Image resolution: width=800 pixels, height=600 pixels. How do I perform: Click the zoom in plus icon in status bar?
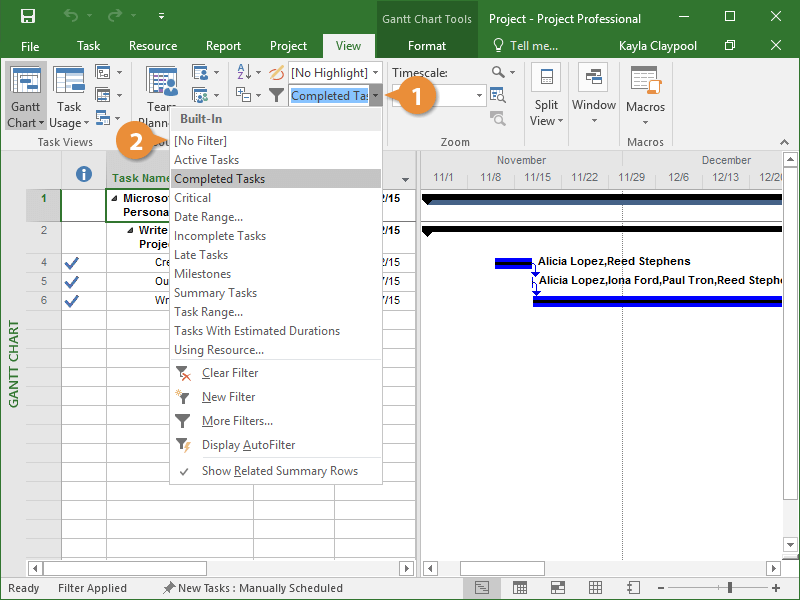(x=776, y=588)
